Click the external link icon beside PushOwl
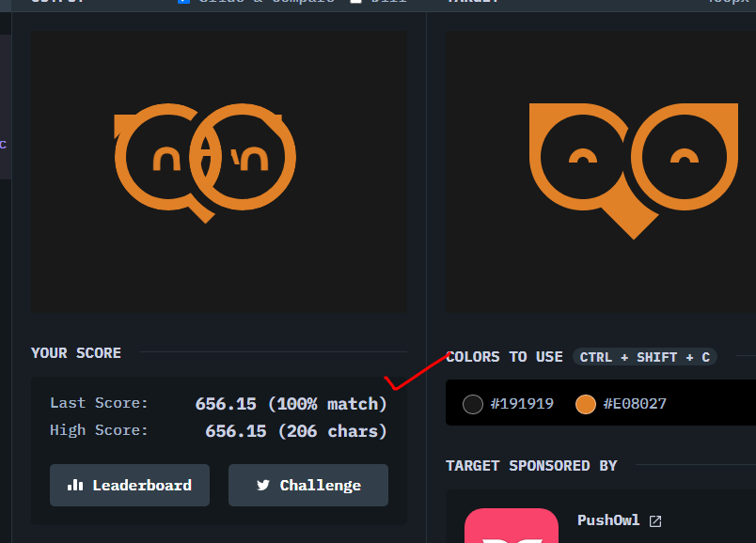 point(655,521)
